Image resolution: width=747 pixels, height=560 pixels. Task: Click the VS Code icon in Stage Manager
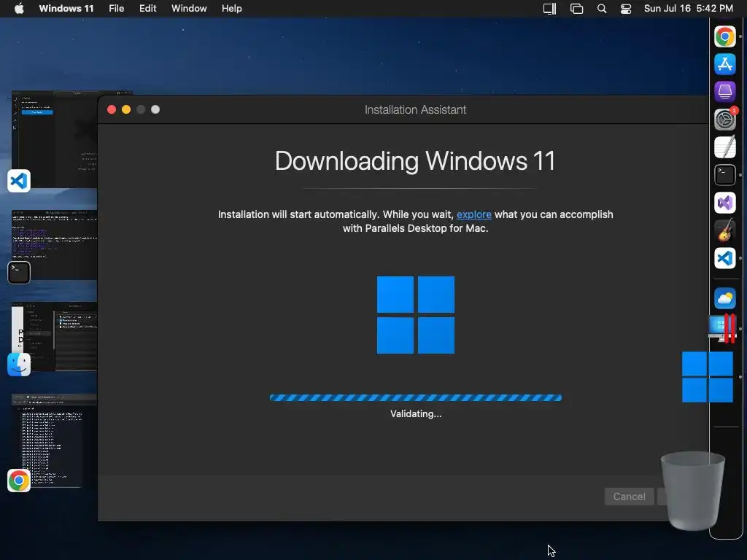[19, 181]
